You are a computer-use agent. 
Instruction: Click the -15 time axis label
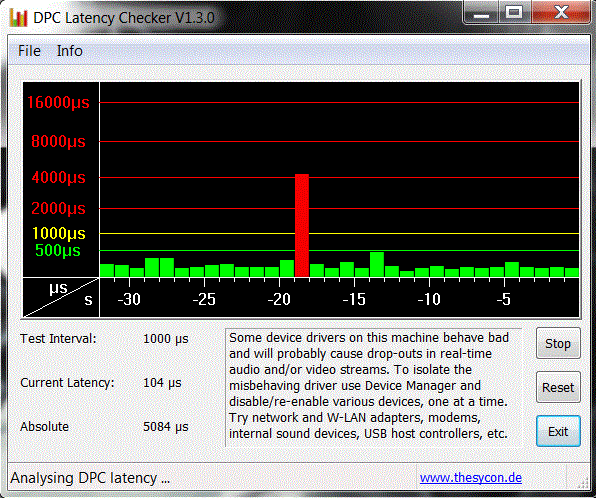(353, 300)
